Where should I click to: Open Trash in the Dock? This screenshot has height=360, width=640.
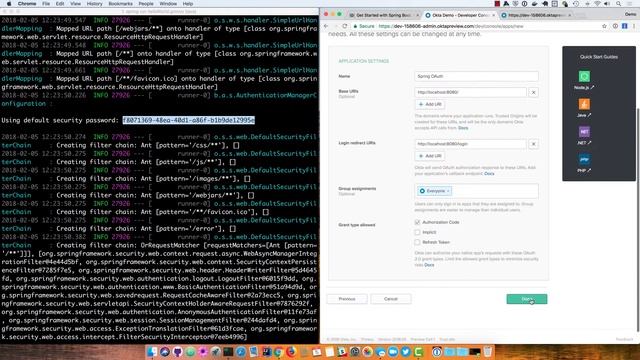click(487, 351)
